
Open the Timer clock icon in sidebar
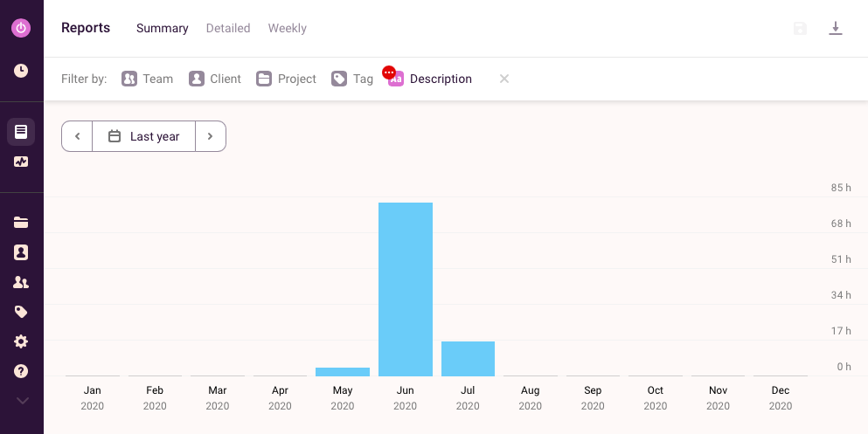(21, 71)
